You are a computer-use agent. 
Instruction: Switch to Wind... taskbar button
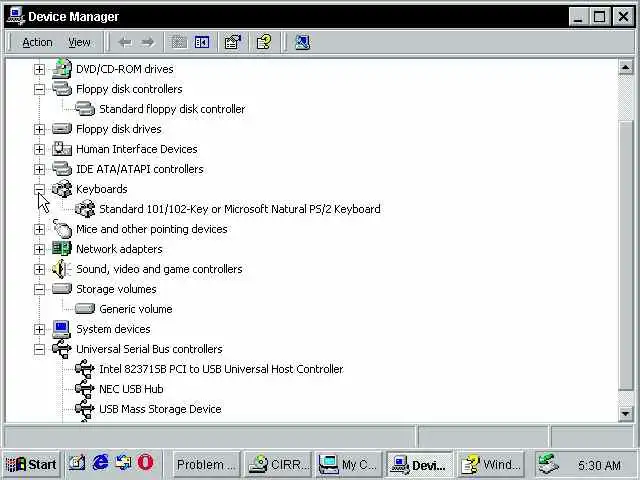[490, 464]
